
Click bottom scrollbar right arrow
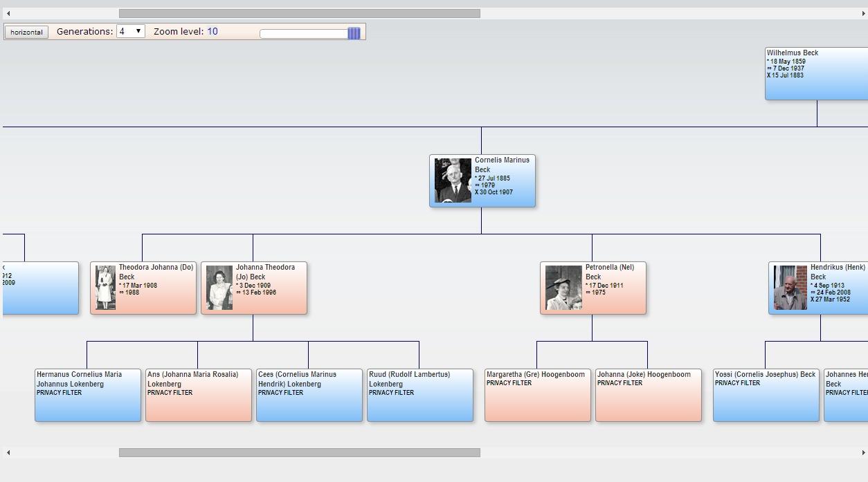[x=863, y=452]
